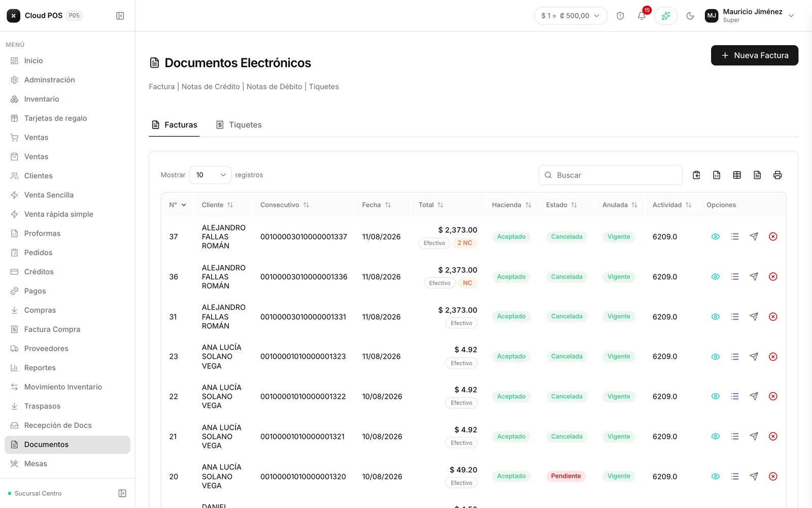Viewport: 812px width, 508px height.
Task: Collapse sidebar icon next to Sucursal Centro
Action: (x=122, y=493)
